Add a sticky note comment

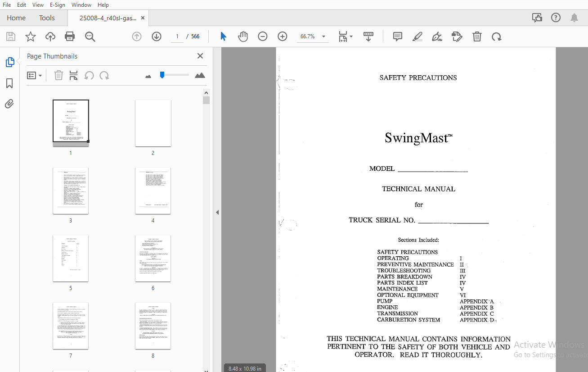[x=398, y=36]
